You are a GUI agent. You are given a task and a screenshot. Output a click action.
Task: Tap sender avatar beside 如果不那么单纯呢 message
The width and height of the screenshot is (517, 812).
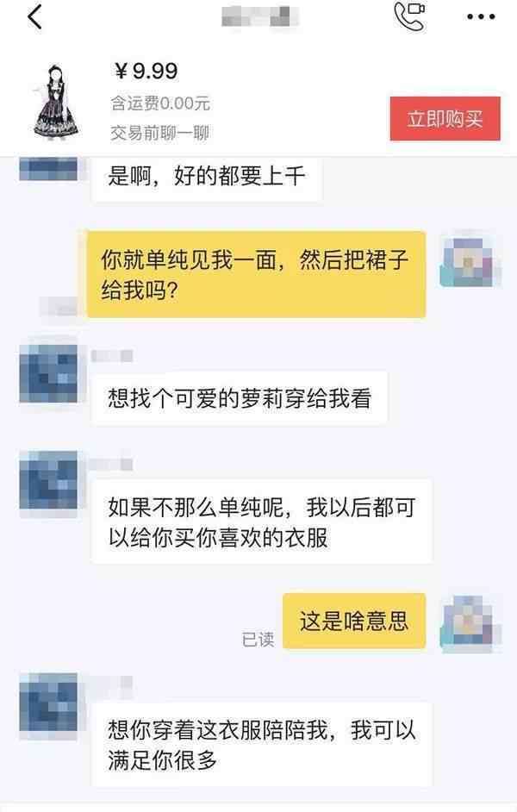click(48, 481)
